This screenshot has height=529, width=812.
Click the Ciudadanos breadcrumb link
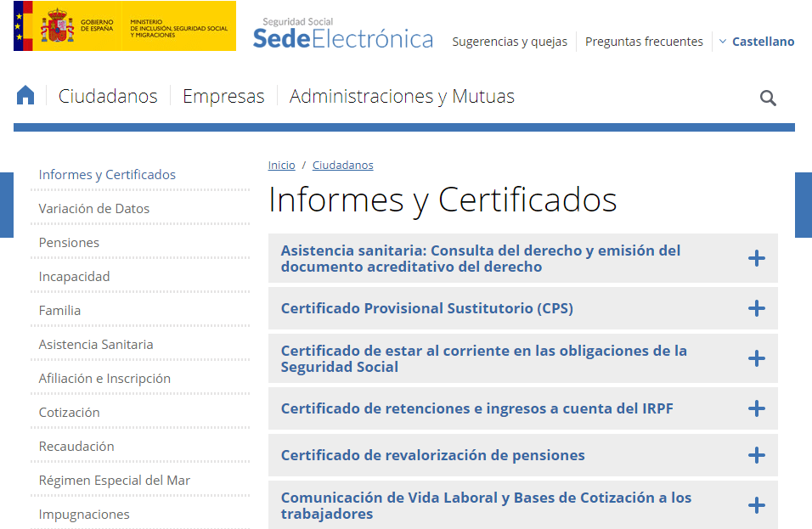[x=343, y=165]
